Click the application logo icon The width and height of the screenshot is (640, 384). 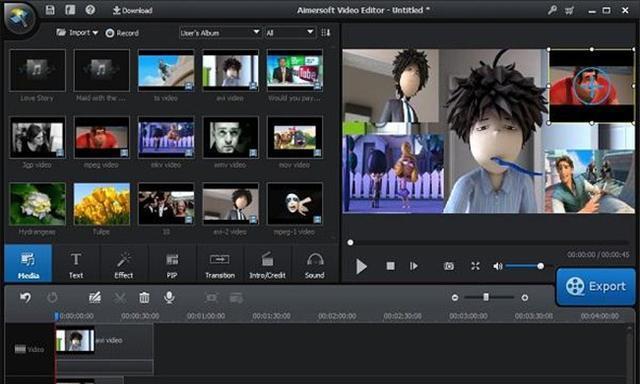19,18
